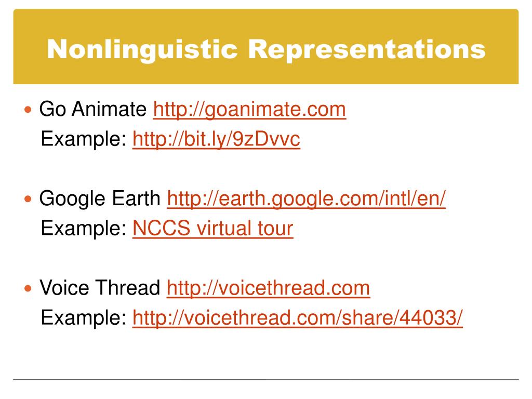
Task: Open the earth.google.com/intl/en/ link
Action: point(306,199)
